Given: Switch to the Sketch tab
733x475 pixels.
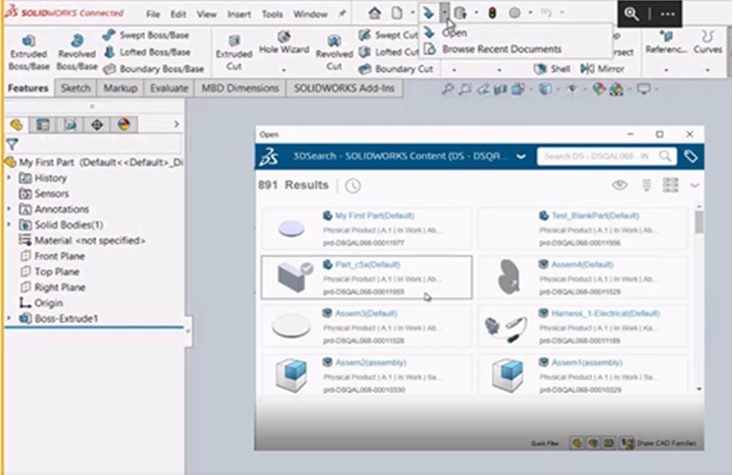Looking at the screenshot, I should coord(75,88).
